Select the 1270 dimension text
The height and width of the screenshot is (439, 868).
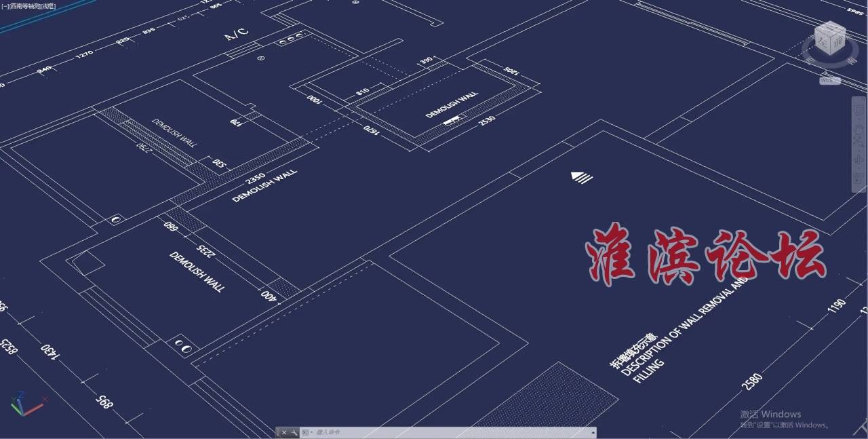click(x=85, y=54)
